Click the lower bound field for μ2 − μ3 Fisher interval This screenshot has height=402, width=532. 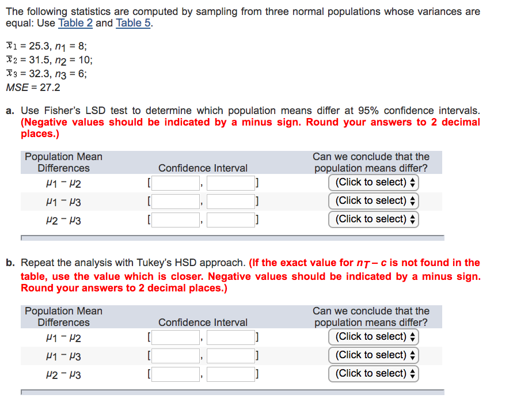click(175, 219)
